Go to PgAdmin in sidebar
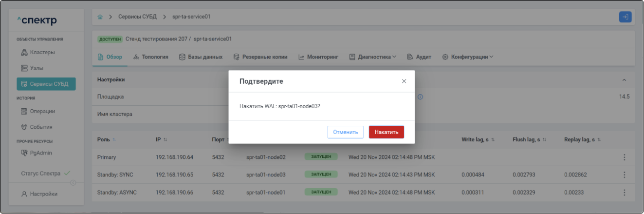Image resolution: width=644 pixels, height=214 pixels. pos(41,153)
